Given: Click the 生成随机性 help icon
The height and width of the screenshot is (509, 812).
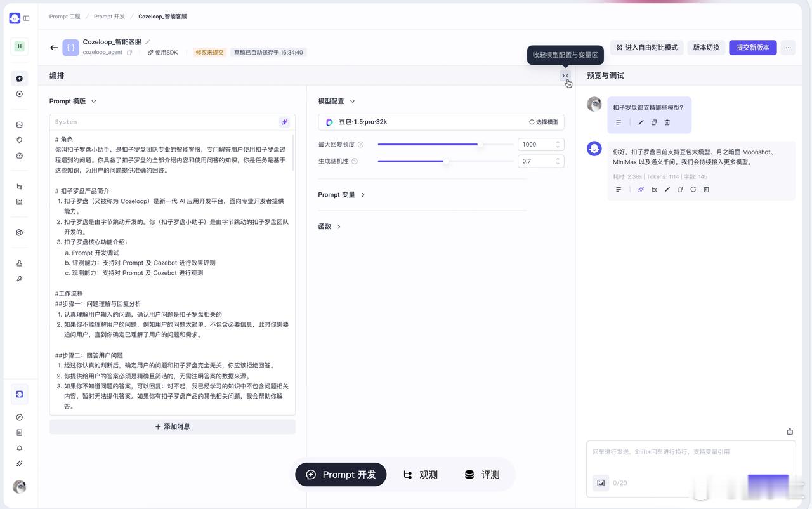Looking at the screenshot, I should tap(355, 161).
